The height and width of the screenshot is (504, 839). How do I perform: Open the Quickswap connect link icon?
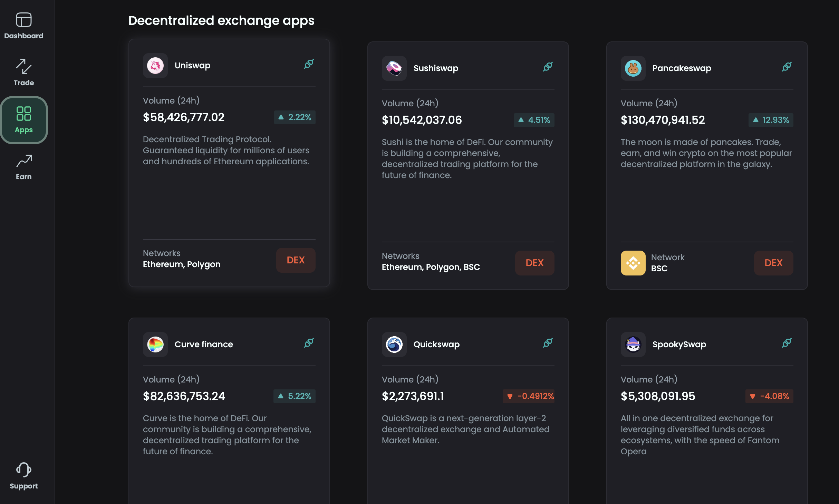pyautogui.click(x=548, y=343)
